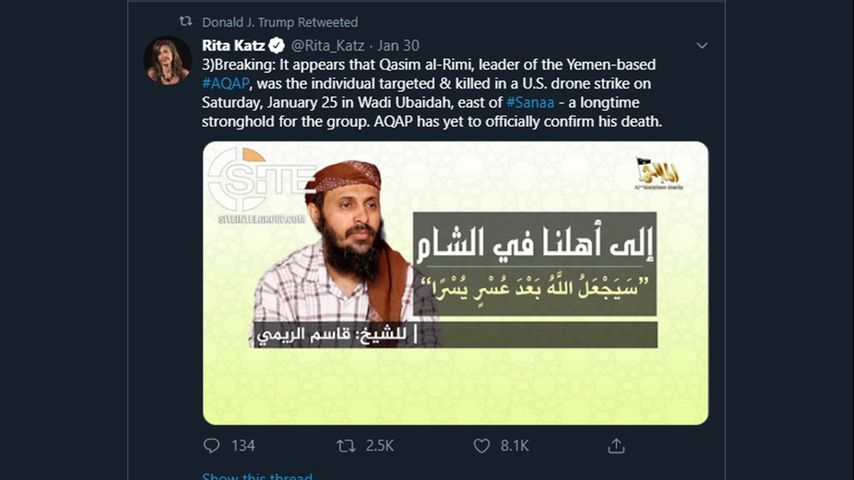
Task: Open the #Sanaa hashtag link
Action: point(530,102)
